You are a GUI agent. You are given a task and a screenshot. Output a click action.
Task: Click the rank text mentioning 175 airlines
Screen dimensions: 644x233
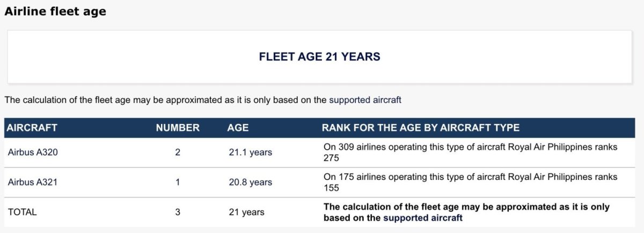[x=470, y=177]
